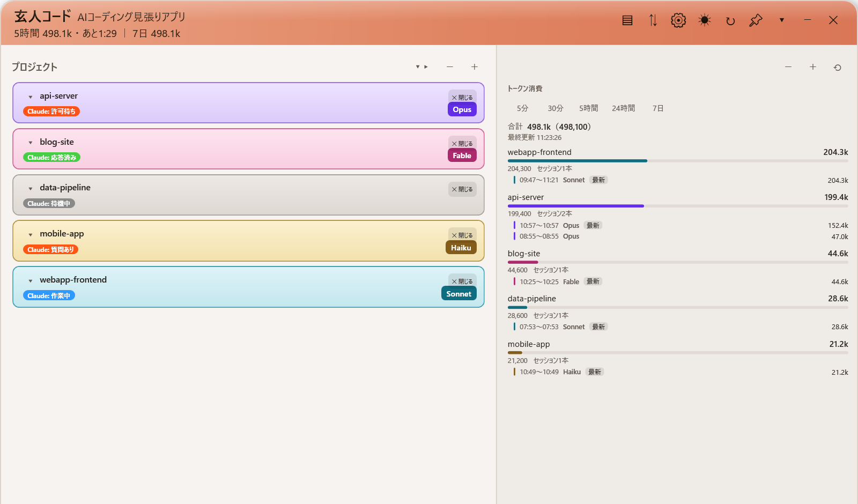Close the mobile-app project with 閉じる
This screenshot has width=858, height=504.
(462, 235)
